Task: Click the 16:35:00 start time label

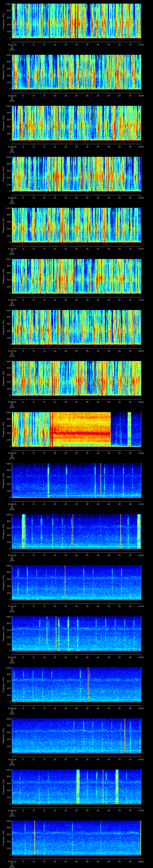Action: tap(12, 249)
